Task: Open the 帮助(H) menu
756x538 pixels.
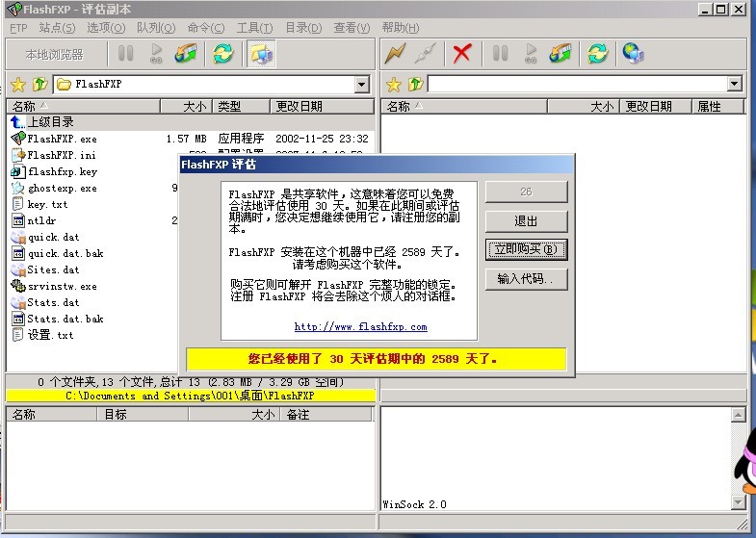Action: [401, 28]
